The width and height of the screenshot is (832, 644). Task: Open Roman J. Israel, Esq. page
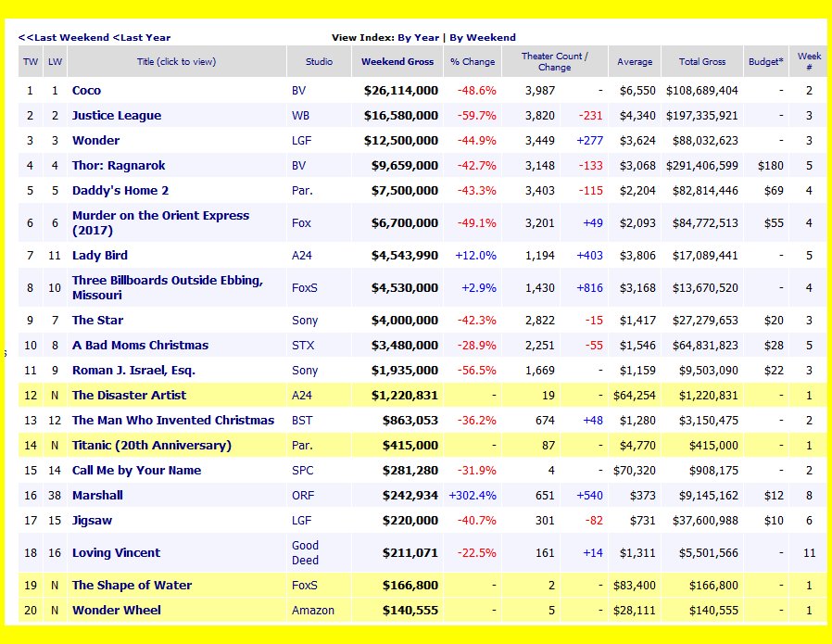[133, 371]
